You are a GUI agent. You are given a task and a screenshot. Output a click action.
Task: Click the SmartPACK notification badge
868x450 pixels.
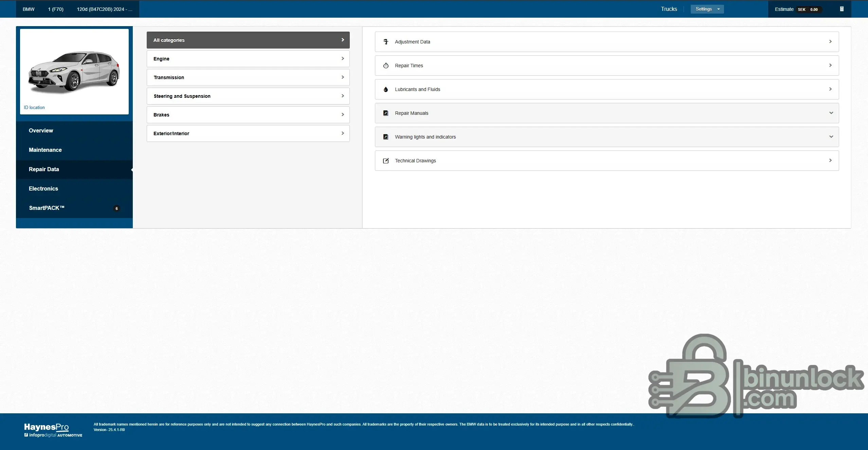point(116,209)
